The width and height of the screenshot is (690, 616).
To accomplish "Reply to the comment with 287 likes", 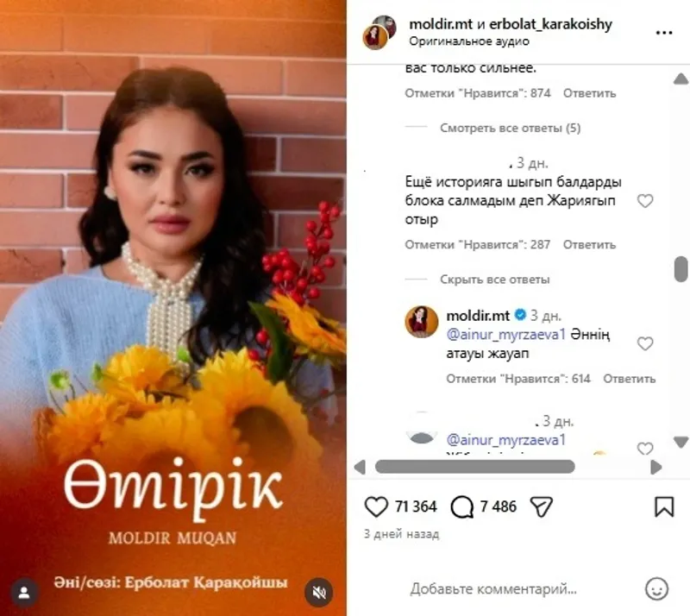I will coord(589,245).
